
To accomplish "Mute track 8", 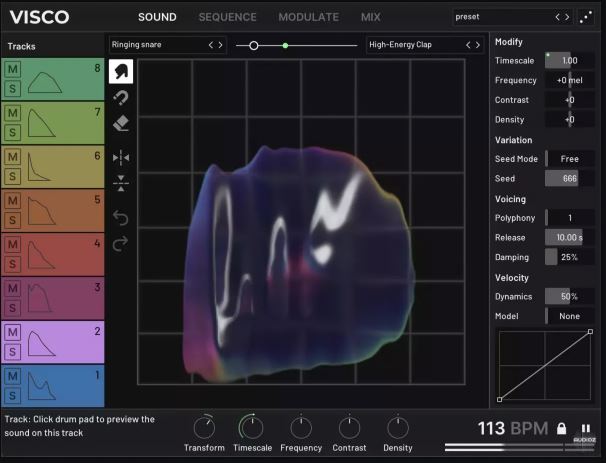I will tap(12, 69).
